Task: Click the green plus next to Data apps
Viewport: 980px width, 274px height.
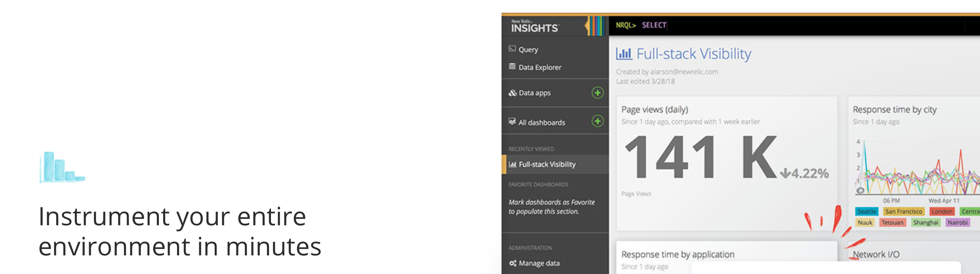Action: (597, 93)
